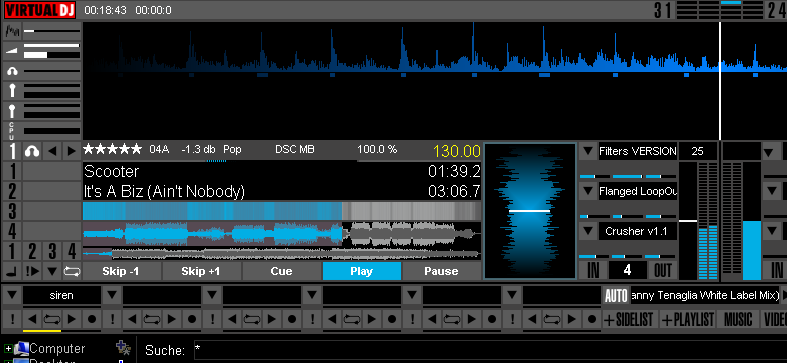787x363 pixels.
Task: Click the exclamation button under the siren sampler
Action: pyautogui.click(x=12, y=319)
